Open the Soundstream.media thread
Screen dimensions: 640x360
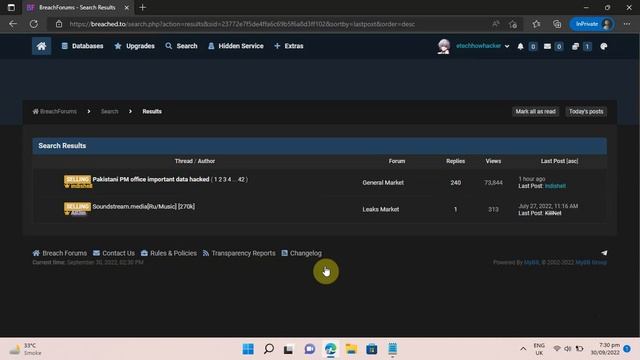144,207
